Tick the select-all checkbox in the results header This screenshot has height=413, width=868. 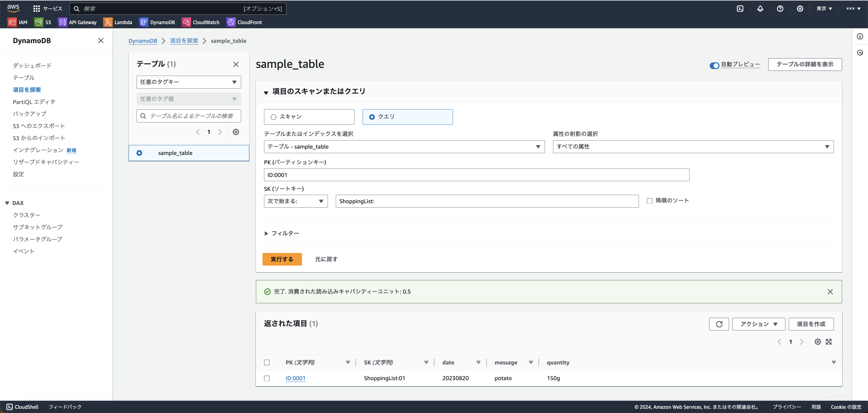(267, 362)
